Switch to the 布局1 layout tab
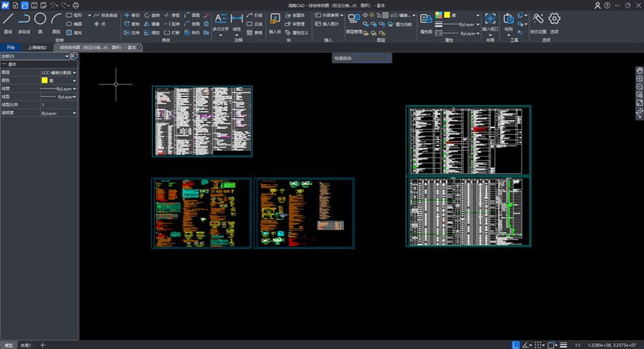 pos(25,345)
